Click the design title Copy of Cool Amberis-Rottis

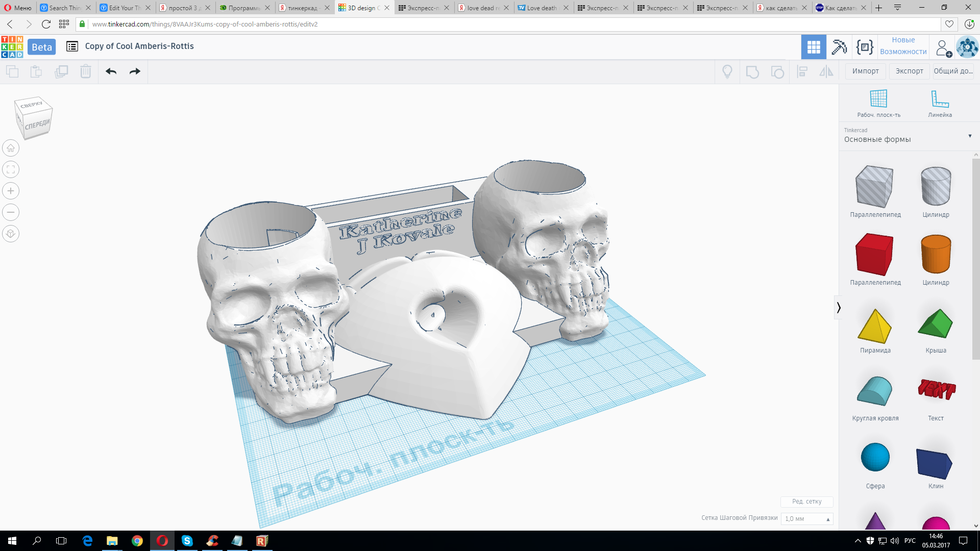tap(139, 46)
